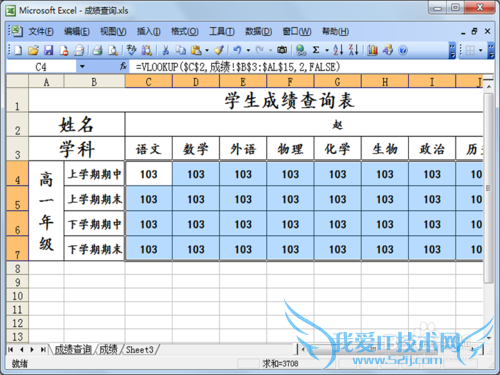Screen dimensions: 500x375
Task: Select cell C4 with value 103
Action: 148,174
